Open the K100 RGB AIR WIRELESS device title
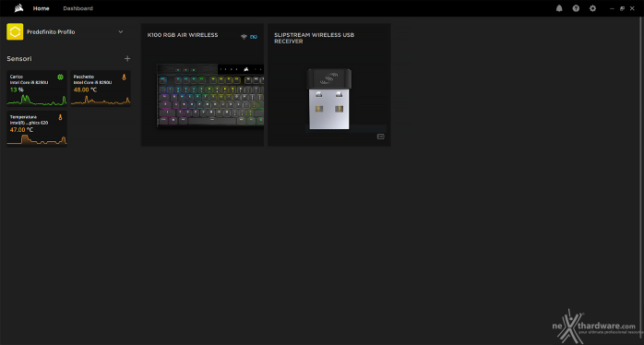Screen dimensions: 644x345 coord(183,35)
